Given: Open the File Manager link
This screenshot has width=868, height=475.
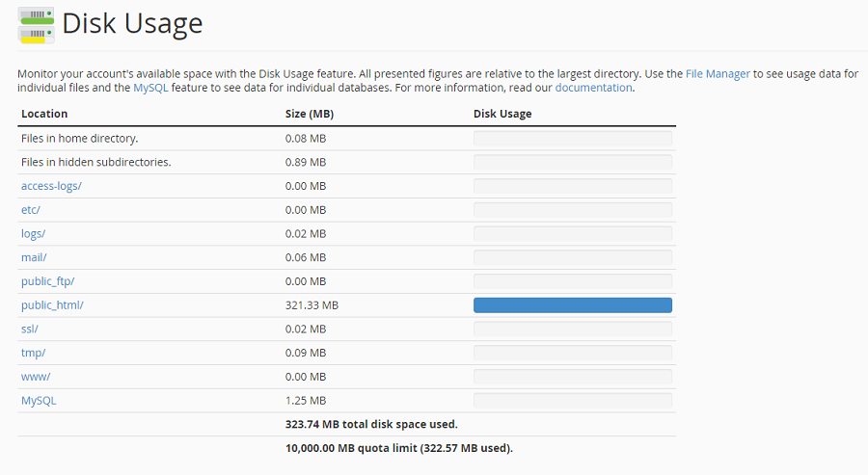Looking at the screenshot, I should 718,74.
